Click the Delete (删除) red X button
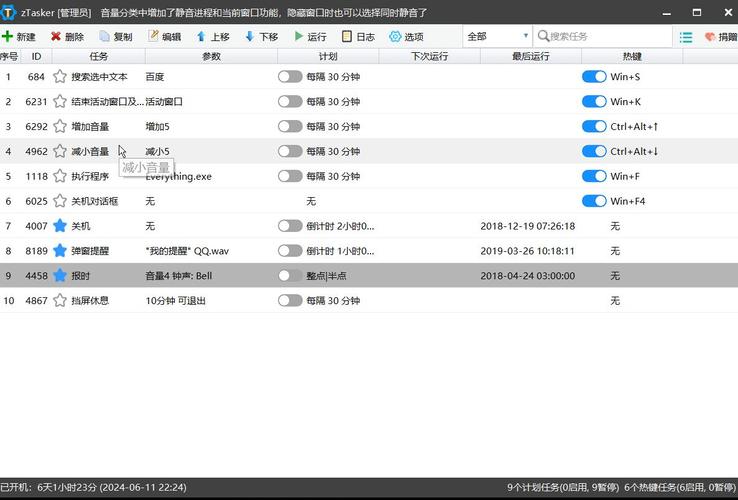The height and width of the screenshot is (500, 738). click(x=67, y=36)
